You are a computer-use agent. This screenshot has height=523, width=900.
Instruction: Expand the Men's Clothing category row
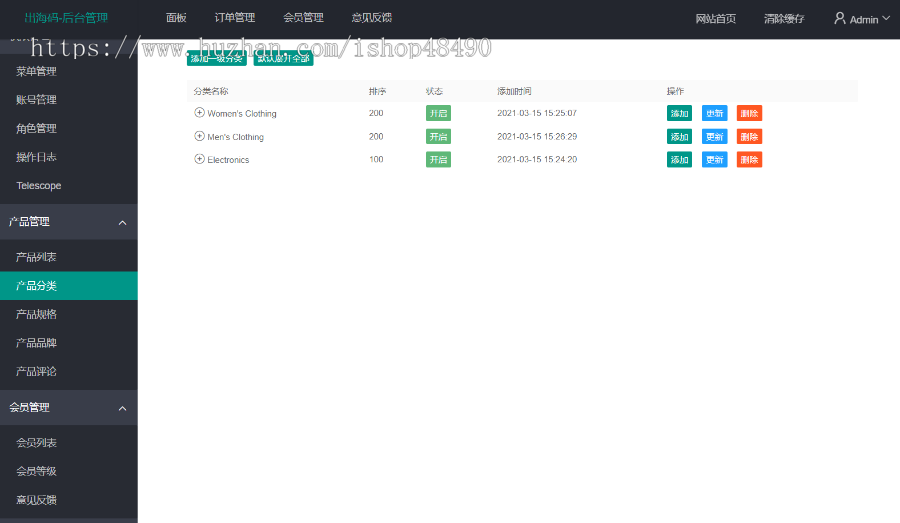pos(199,136)
